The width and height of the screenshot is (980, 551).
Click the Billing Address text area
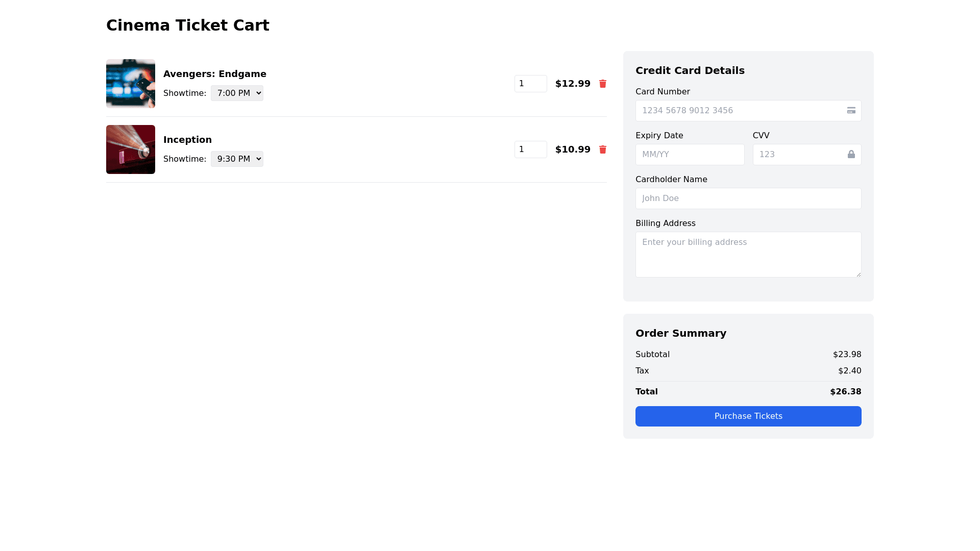coord(748,255)
